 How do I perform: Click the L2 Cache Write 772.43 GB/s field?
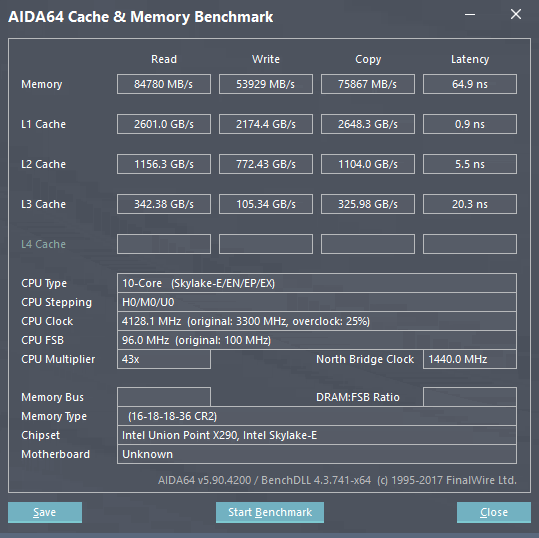[x=266, y=164]
